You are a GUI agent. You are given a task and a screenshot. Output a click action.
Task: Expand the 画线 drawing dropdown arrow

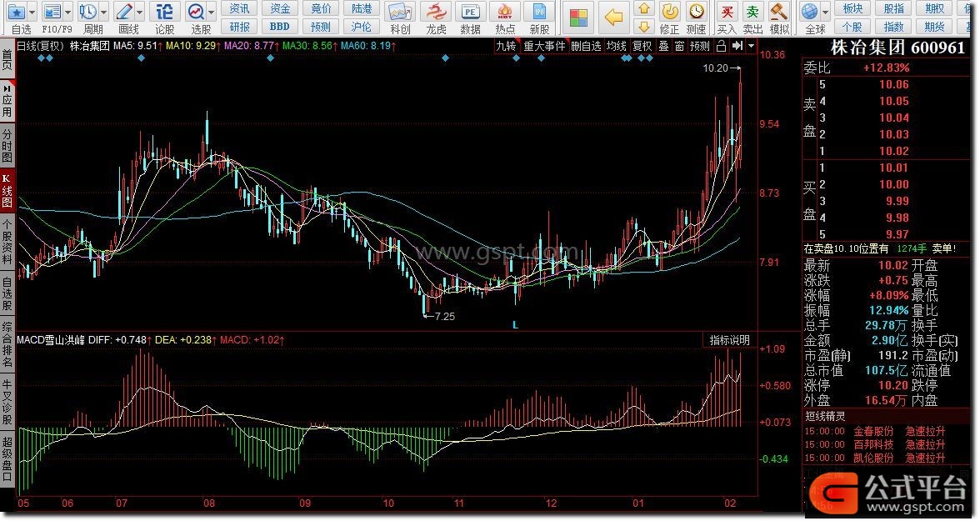139,12
